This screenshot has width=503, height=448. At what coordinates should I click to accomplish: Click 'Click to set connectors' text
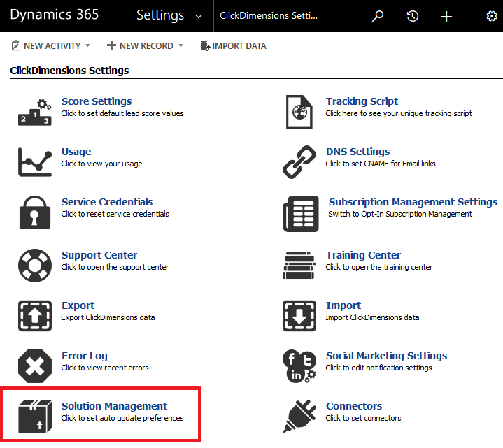point(363,418)
